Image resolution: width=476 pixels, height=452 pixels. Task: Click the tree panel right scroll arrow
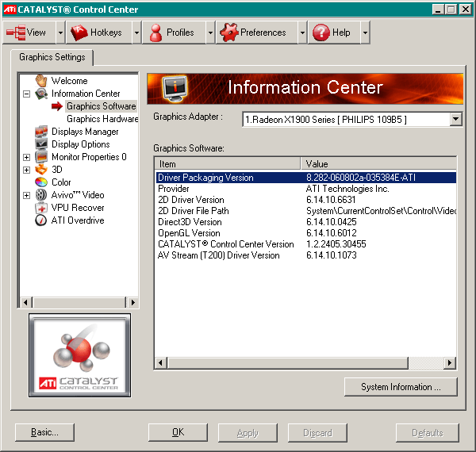(x=132, y=302)
